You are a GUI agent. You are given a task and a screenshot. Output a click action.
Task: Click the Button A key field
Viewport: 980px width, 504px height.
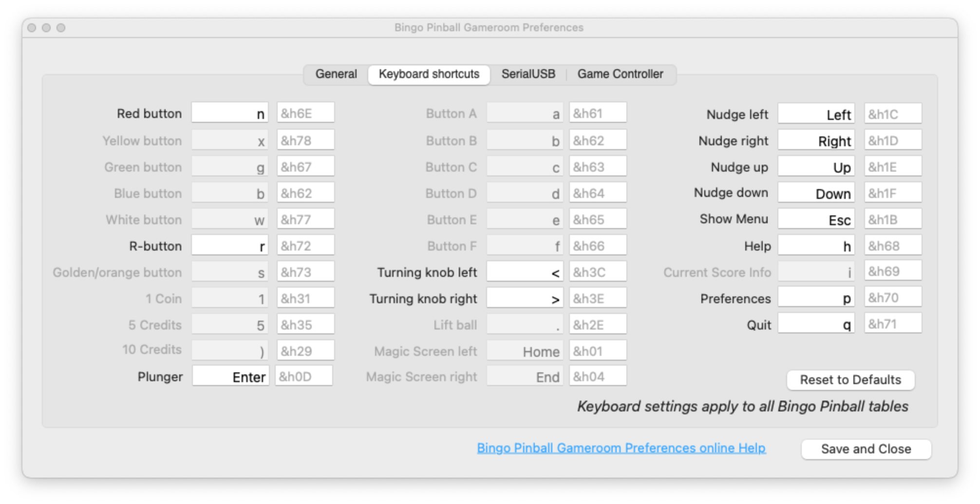point(525,113)
